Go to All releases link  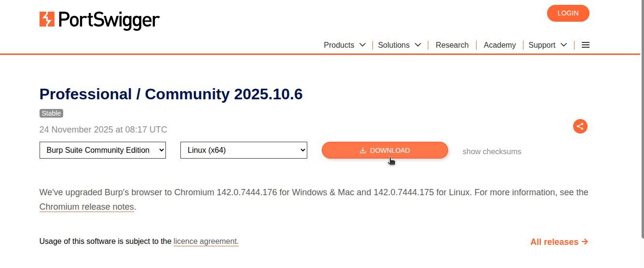pos(559,242)
